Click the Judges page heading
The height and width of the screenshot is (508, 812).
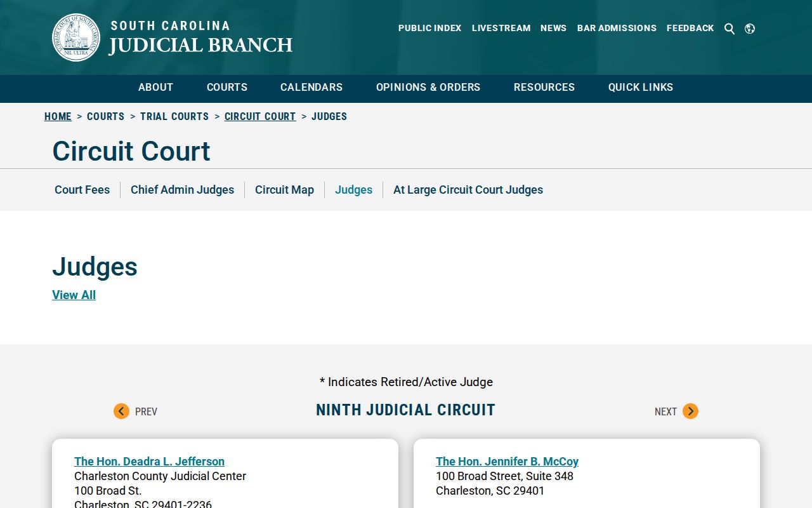click(95, 267)
